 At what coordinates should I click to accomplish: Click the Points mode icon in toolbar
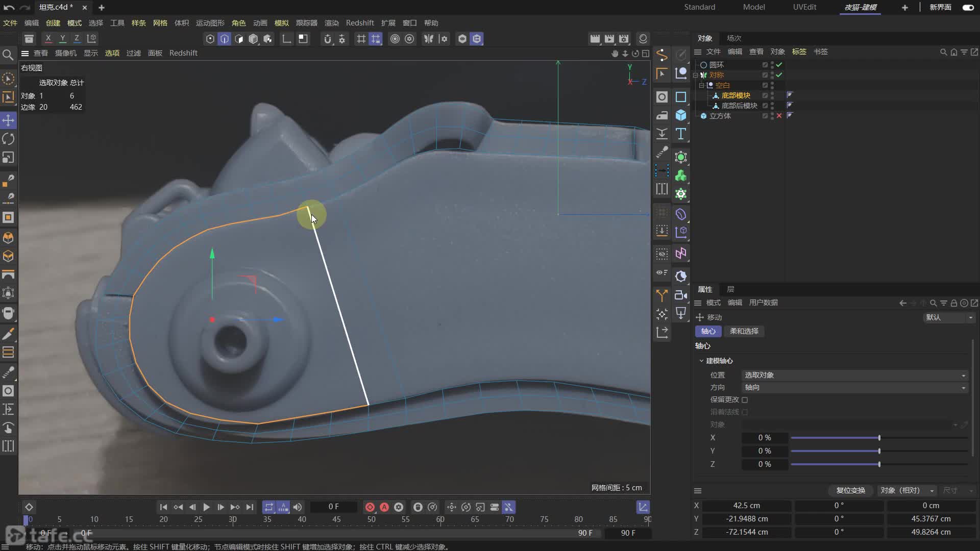click(210, 39)
